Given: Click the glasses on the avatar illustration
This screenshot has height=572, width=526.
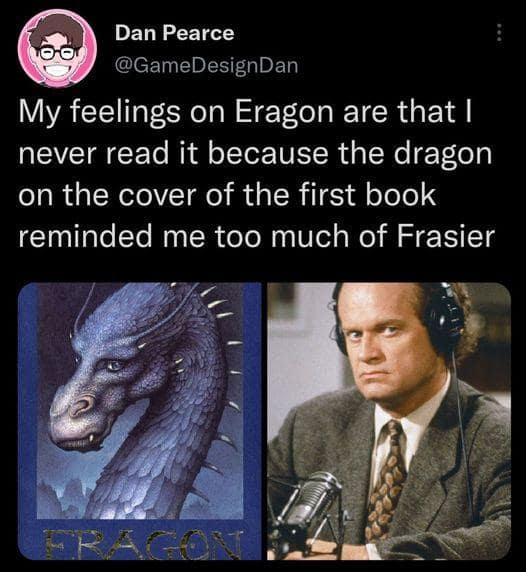Looking at the screenshot, I should [x=58, y=53].
